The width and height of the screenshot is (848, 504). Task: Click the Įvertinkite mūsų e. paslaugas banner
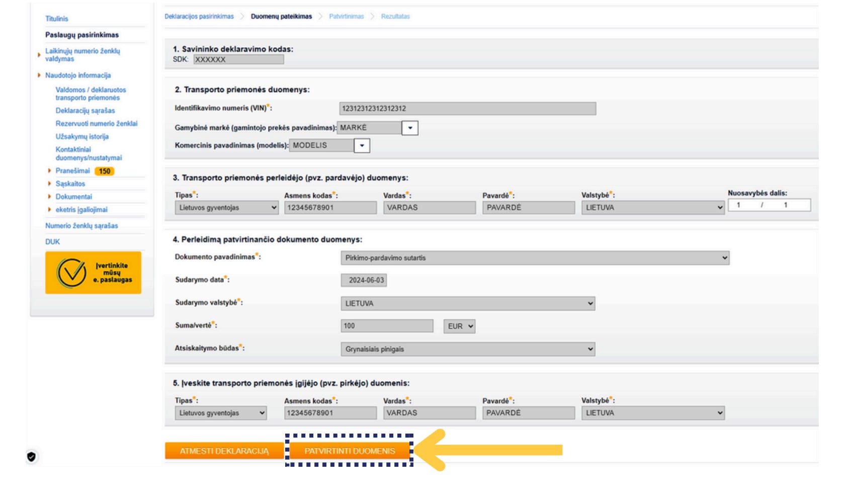click(x=93, y=273)
